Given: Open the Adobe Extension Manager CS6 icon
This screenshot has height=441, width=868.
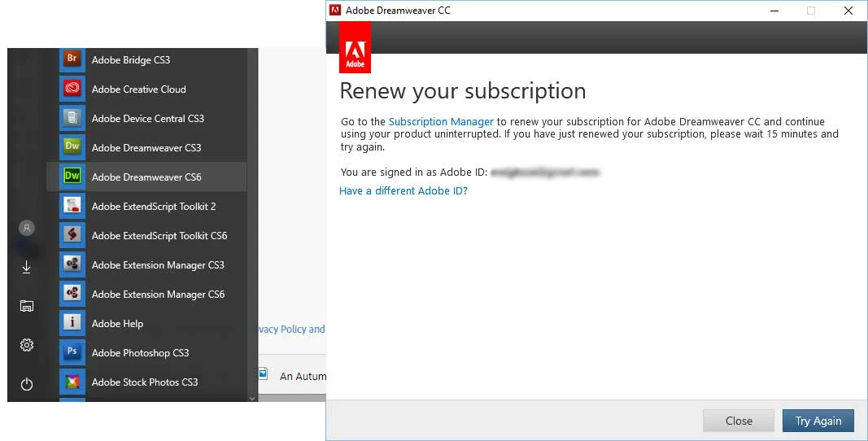Looking at the screenshot, I should 72,295.
